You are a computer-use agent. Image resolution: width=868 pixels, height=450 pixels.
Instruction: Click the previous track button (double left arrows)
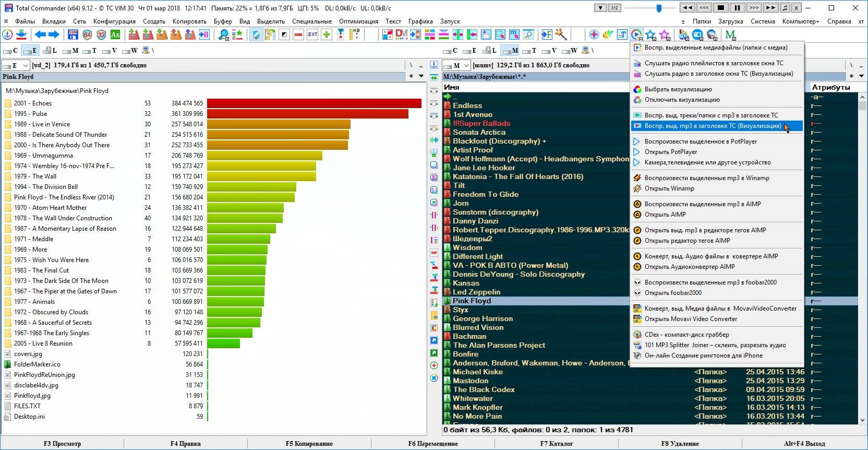point(688,8)
